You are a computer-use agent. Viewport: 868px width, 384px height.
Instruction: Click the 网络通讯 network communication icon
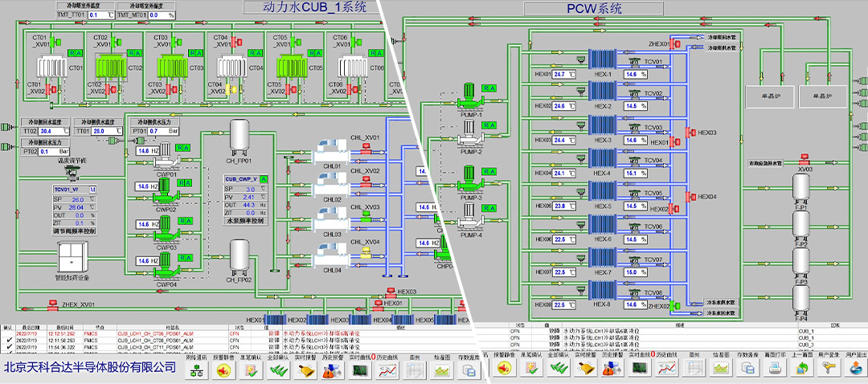197,370
